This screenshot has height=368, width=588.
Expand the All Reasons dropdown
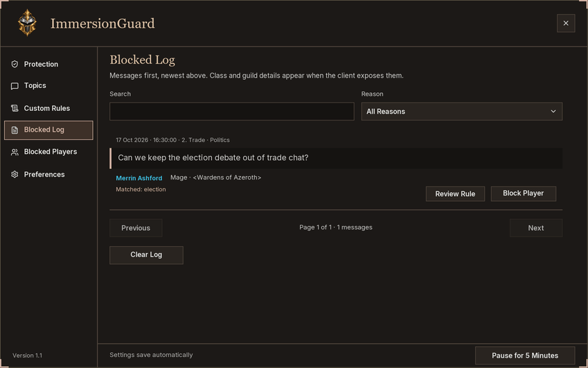(462, 112)
